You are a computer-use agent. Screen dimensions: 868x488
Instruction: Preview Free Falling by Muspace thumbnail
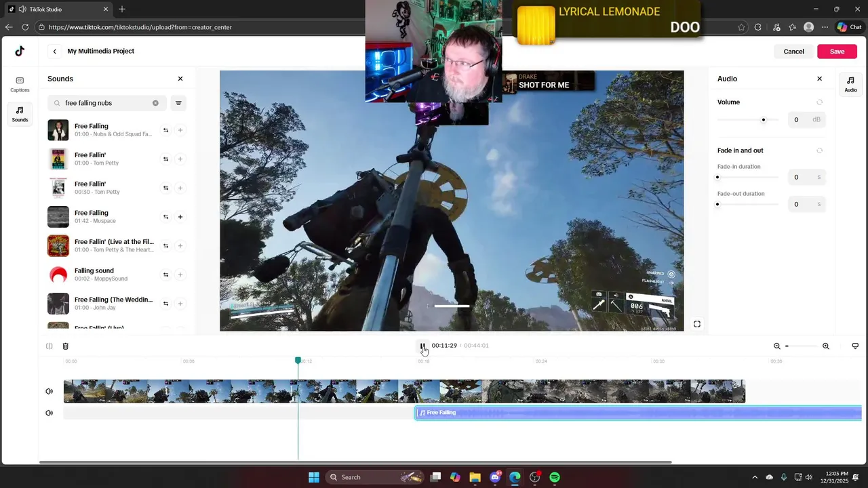tap(58, 217)
